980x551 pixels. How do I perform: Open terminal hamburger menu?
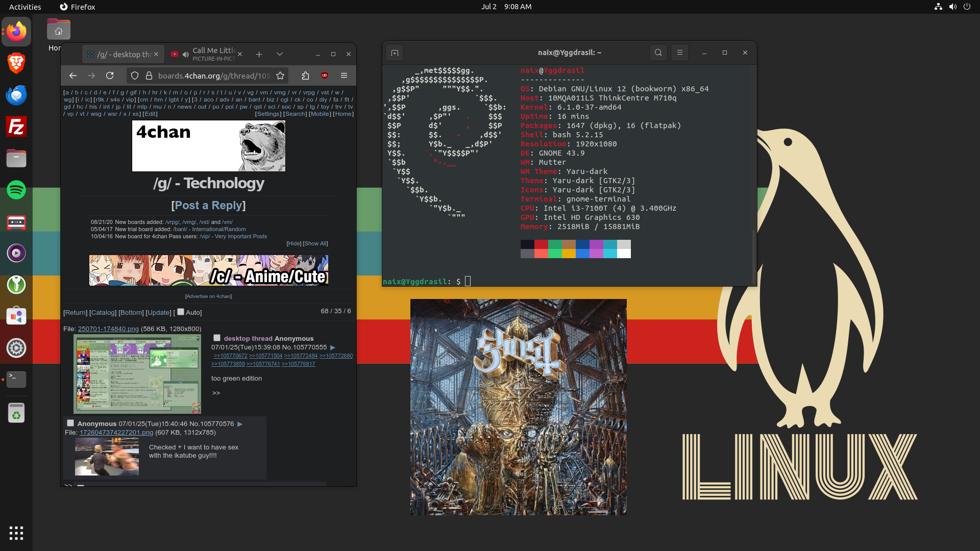pos(680,53)
